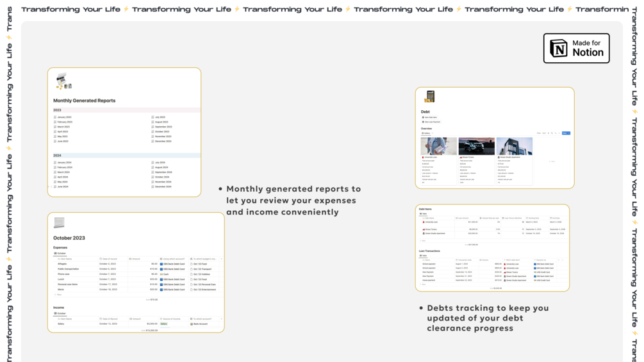
Task: Open the December 2023 report page
Action: tap(161, 141)
